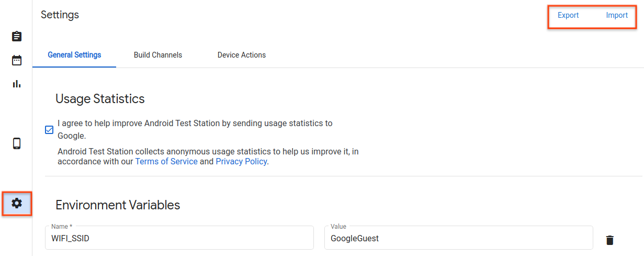The width and height of the screenshot is (644, 257).
Task: Focus the Value field containing GoogleGuest
Action: click(x=458, y=239)
